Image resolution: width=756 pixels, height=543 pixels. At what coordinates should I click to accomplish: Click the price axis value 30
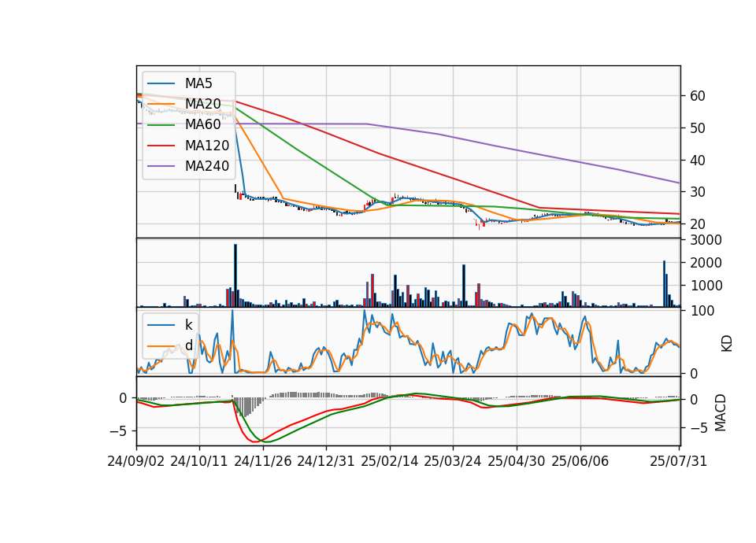[698, 192]
